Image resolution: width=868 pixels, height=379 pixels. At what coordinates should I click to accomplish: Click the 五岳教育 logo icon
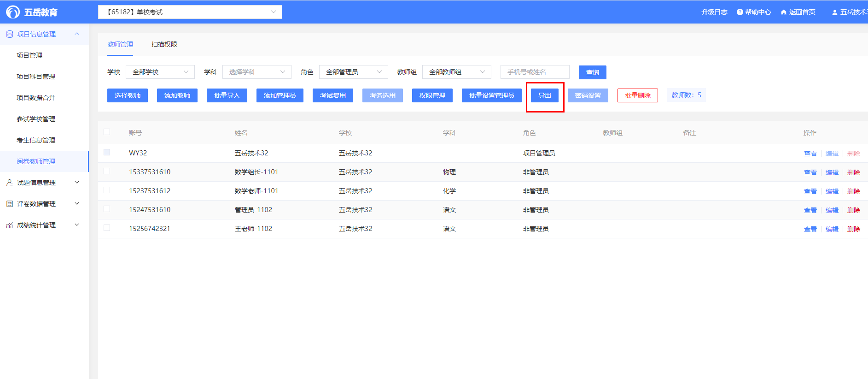tap(12, 12)
